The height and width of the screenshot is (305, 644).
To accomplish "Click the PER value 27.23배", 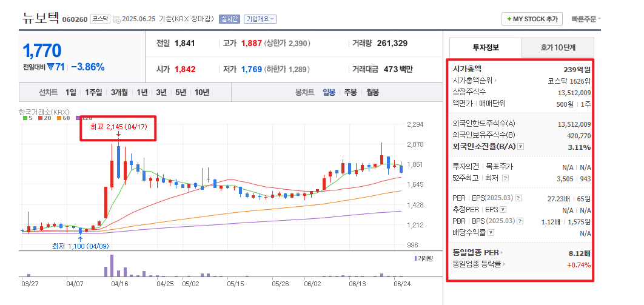I will (x=558, y=199).
